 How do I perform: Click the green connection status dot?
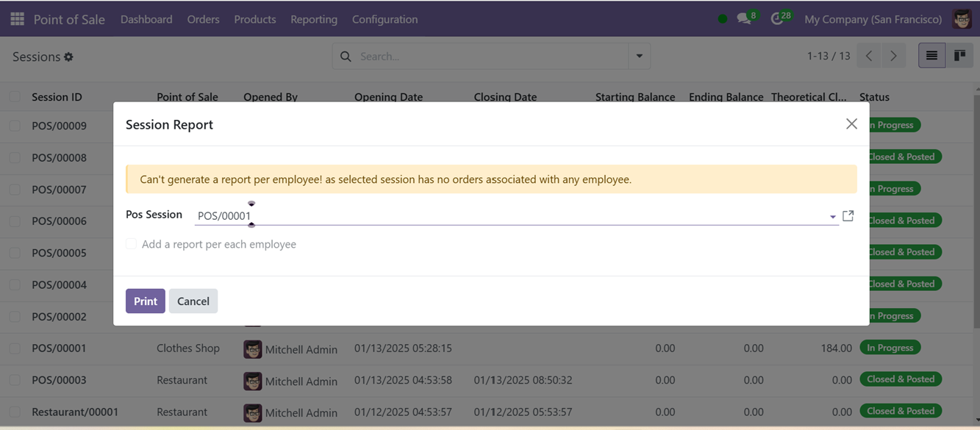pyautogui.click(x=723, y=19)
